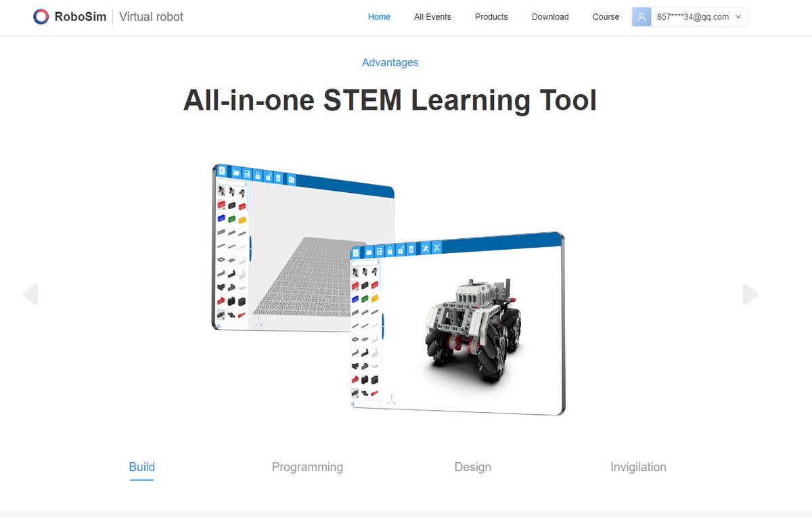
Task: Click the right carousel arrow
Action: click(750, 294)
